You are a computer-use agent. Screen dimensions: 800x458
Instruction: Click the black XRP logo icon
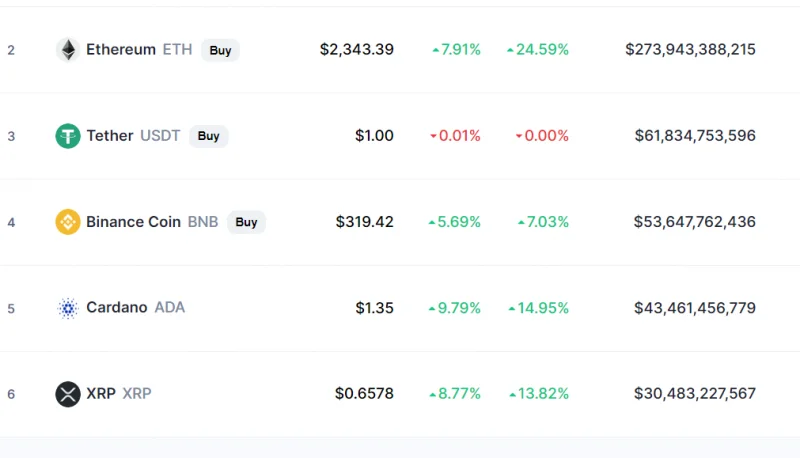point(68,394)
